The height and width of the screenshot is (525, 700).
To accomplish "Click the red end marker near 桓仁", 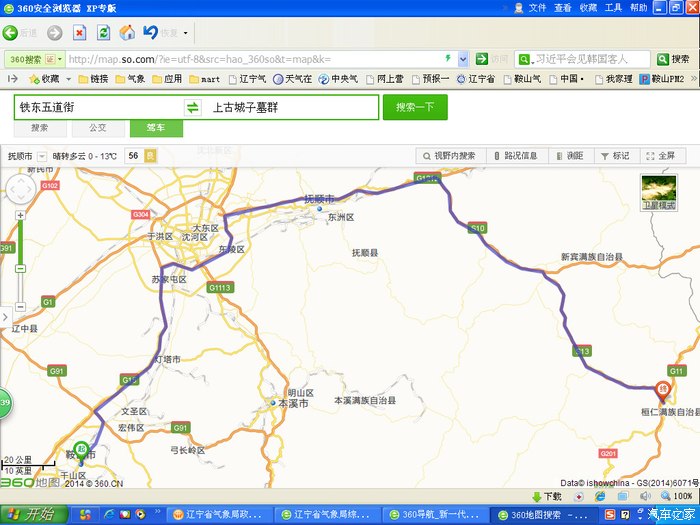I will (663, 390).
